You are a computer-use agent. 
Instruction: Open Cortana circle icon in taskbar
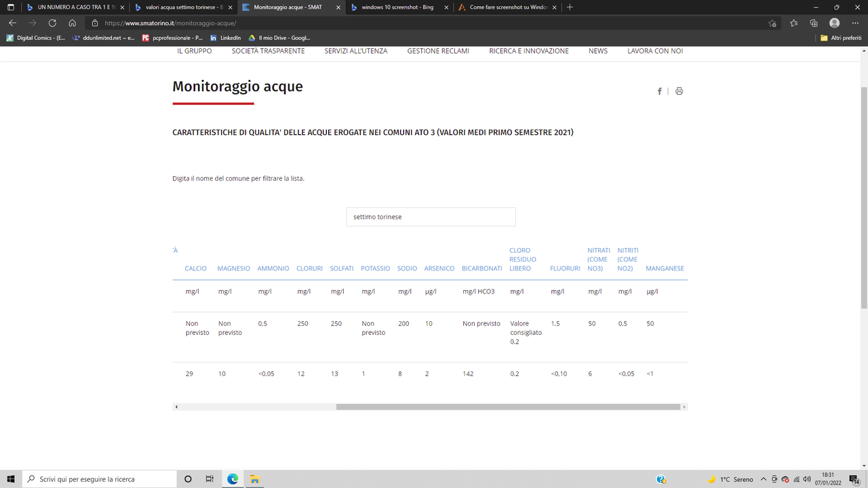pyautogui.click(x=188, y=479)
